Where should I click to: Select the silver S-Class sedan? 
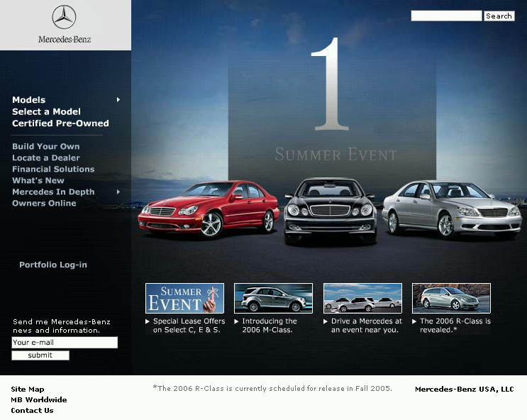click(x=452, y=209)
